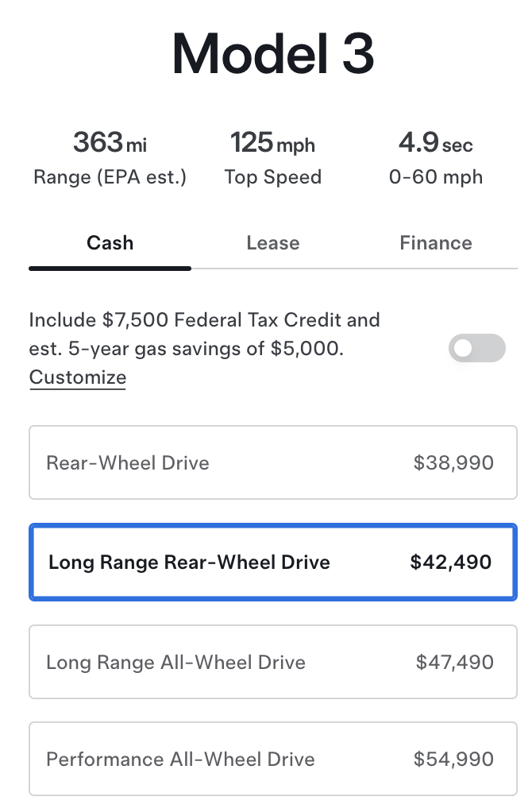Click the 4.9 sec acceleration value

435,144
